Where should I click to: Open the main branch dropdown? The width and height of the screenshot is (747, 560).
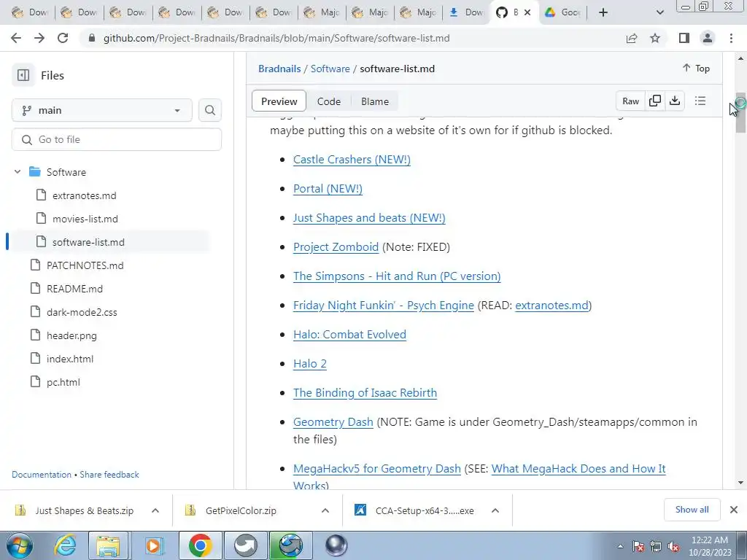[102, 111]
